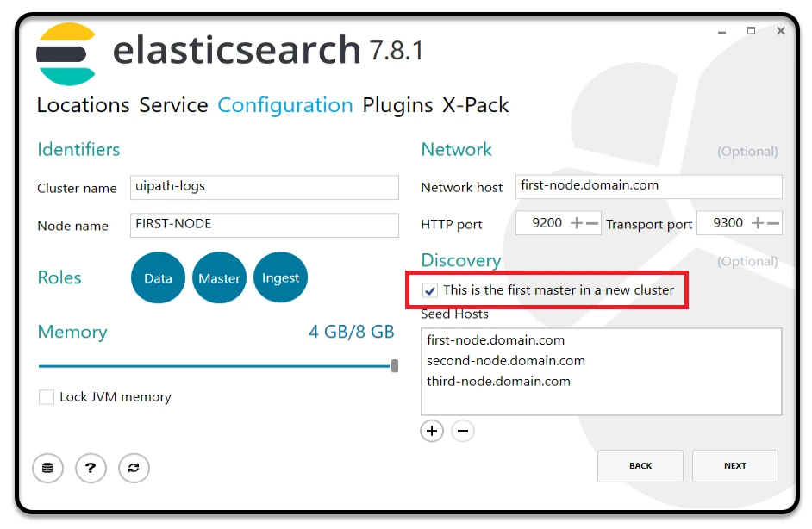The width and height of the screenshot is (812, 529).
Task: Toggle the Data role
Action: (x=158, y=278)
